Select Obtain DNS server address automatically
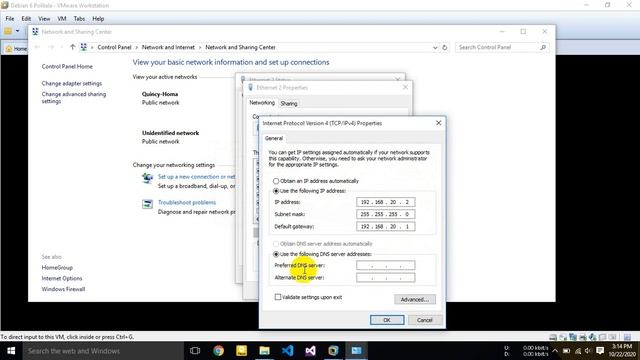The image size is (640, 360). coord(276,244)
